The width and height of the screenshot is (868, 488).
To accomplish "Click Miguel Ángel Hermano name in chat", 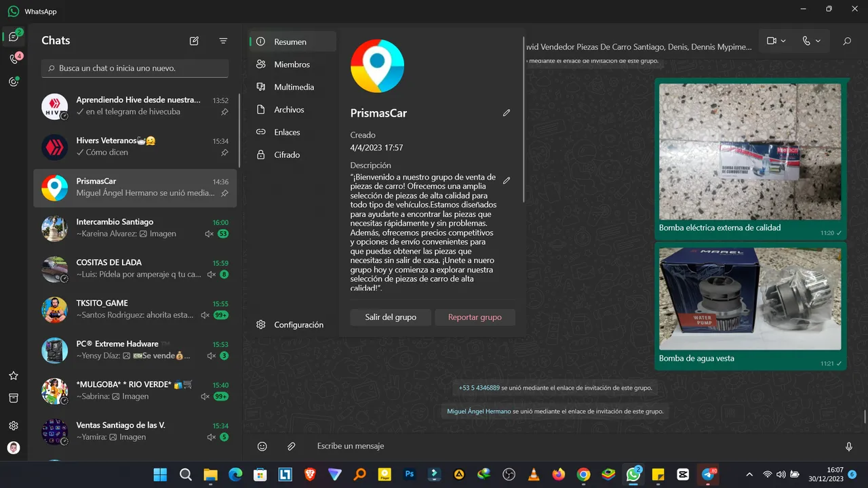I will point(479,411).
